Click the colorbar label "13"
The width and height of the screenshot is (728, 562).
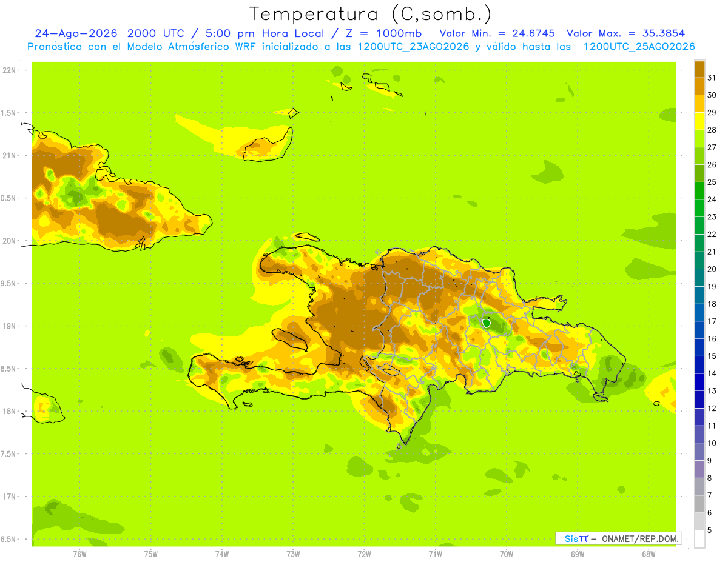712,391
